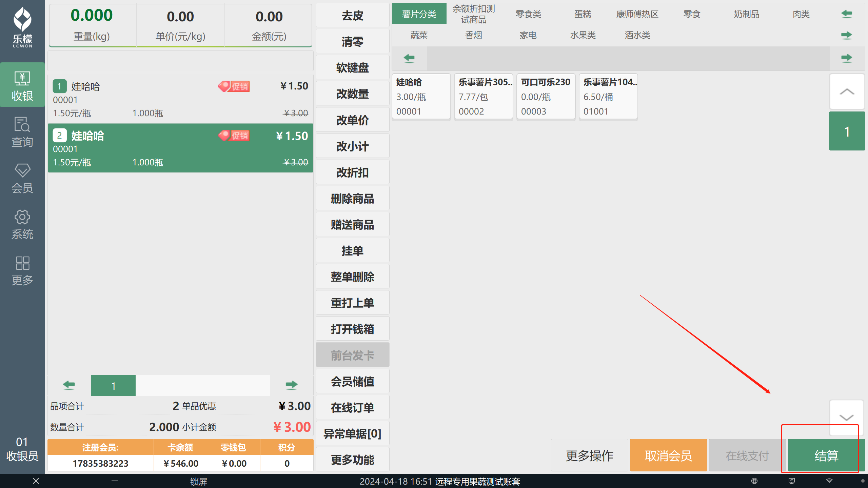Screen dimensions: 868x488
Task: Click 改单价 change price button
Action: coord(353,120)
